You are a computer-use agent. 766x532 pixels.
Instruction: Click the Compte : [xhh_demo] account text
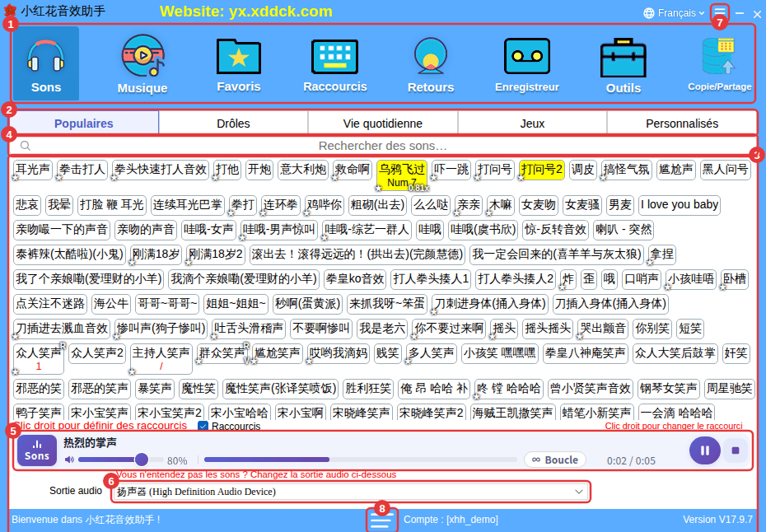(451, 520)
